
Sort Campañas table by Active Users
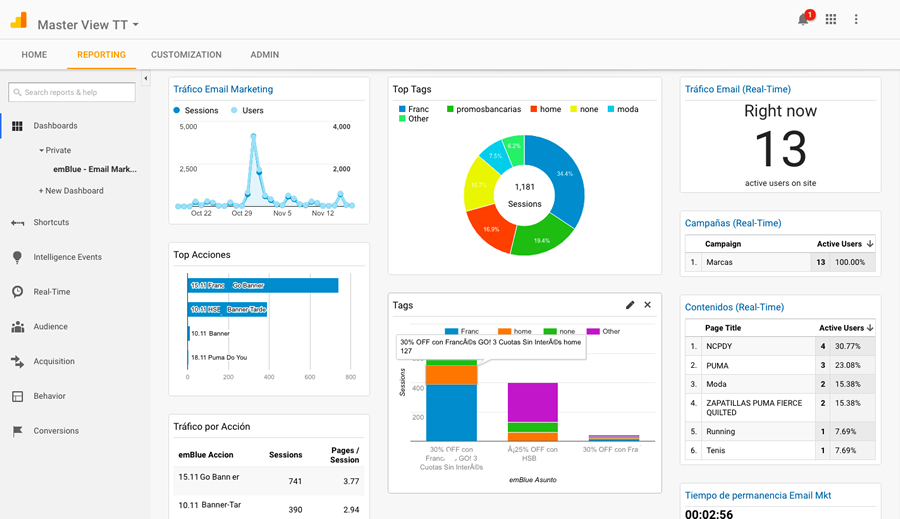click(845, 244)
